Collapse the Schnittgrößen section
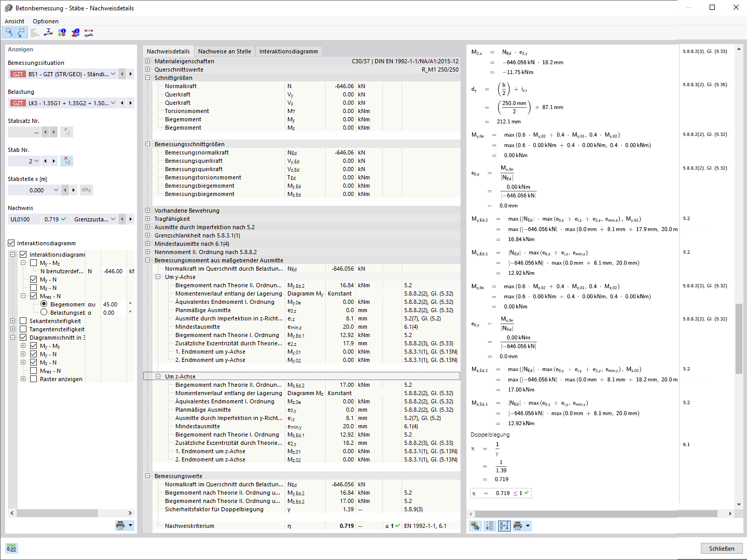The image size is (747, 560). 147,78
